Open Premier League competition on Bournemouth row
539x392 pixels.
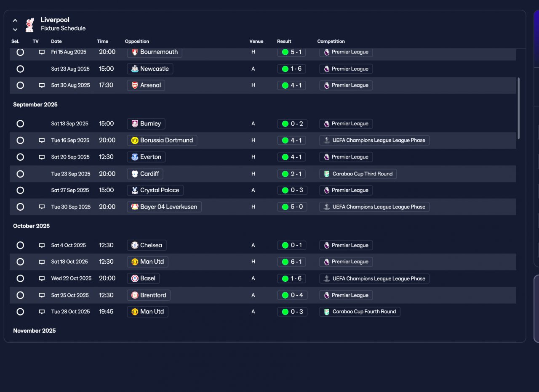coord(346,52)
